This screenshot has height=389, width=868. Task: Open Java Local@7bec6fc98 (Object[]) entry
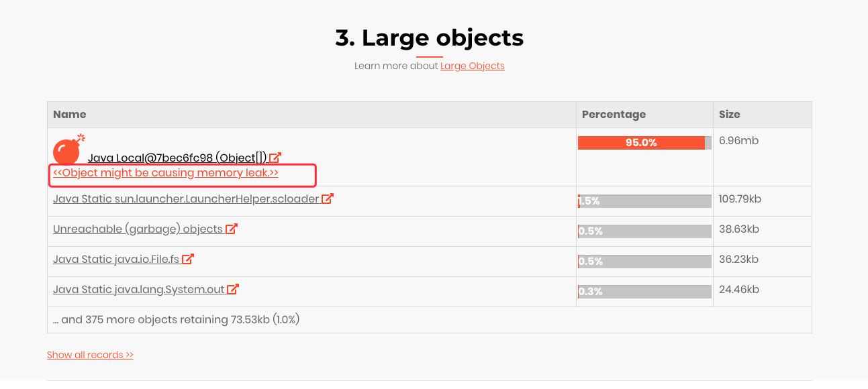[x=177, y=158]
